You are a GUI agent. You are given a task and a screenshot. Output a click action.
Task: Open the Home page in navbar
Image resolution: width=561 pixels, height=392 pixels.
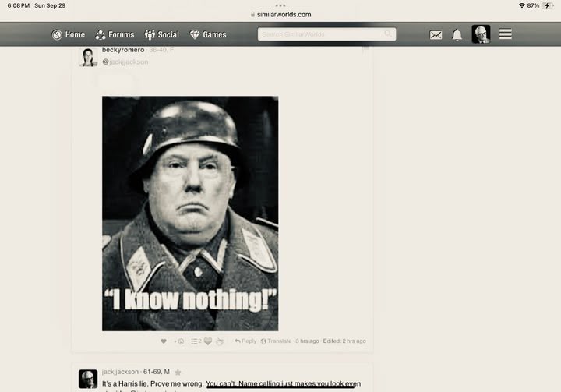pos(68,35)
